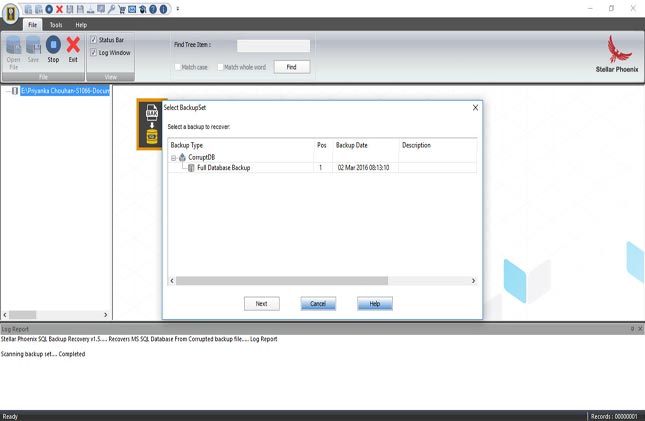This screenshot has height=421, width=645.
Task: Open the Help ribbon tab
Action: point(81,25)
